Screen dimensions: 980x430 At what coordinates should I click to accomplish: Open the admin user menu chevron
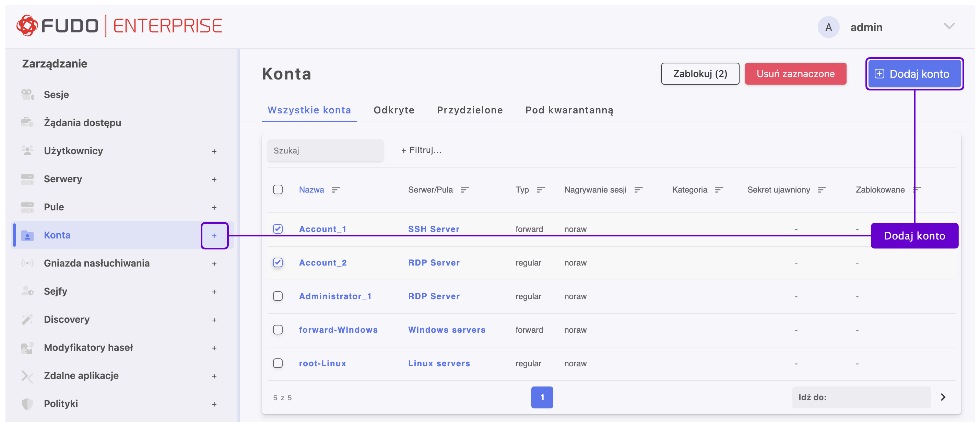pos(949,26)
